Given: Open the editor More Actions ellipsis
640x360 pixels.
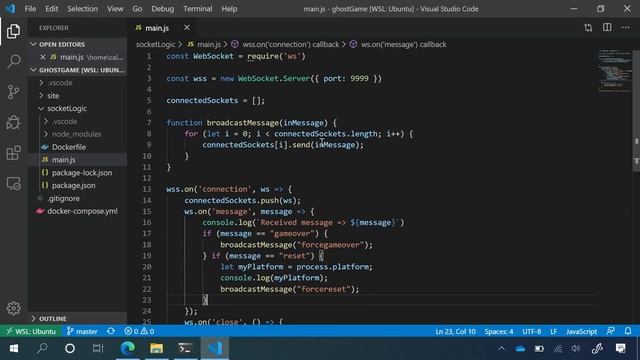Looking at the screenshot, I should 625,27.
